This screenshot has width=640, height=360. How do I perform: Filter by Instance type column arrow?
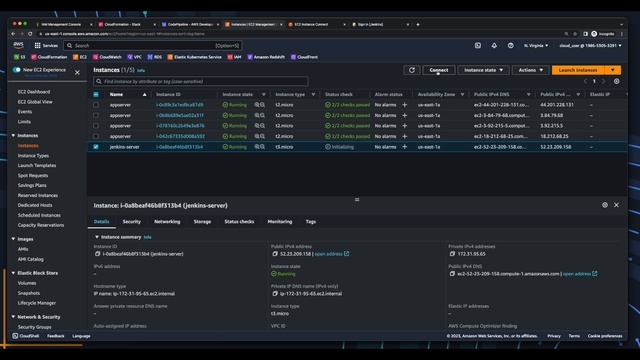coord(313,94)
